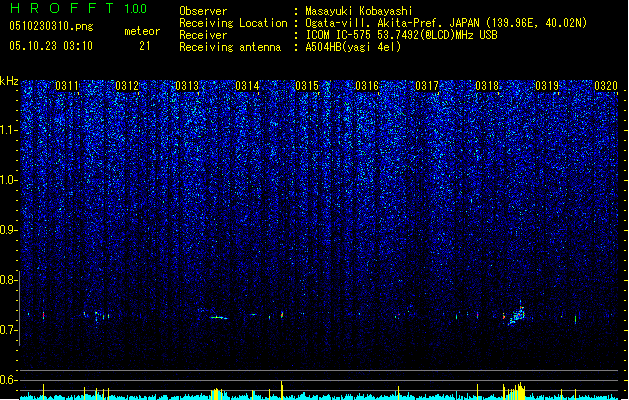Click the 0317 time marker
Image resolution: width=629 pixels, height=400 pixels.
427,86
